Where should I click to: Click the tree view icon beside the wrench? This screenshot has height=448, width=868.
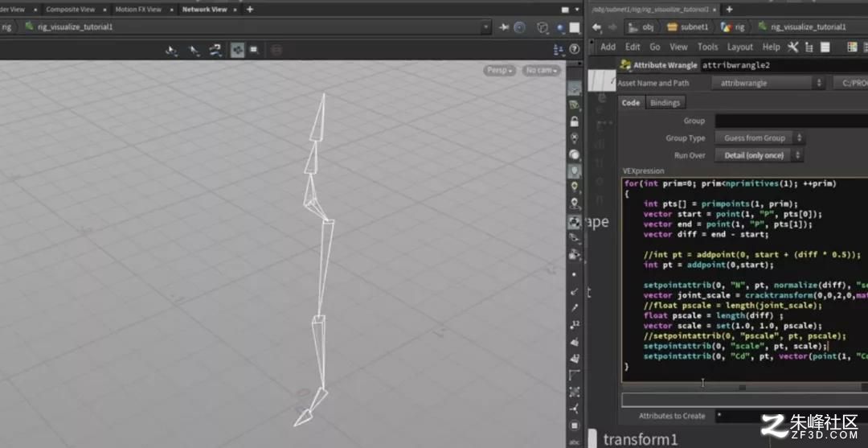point(809,47)
